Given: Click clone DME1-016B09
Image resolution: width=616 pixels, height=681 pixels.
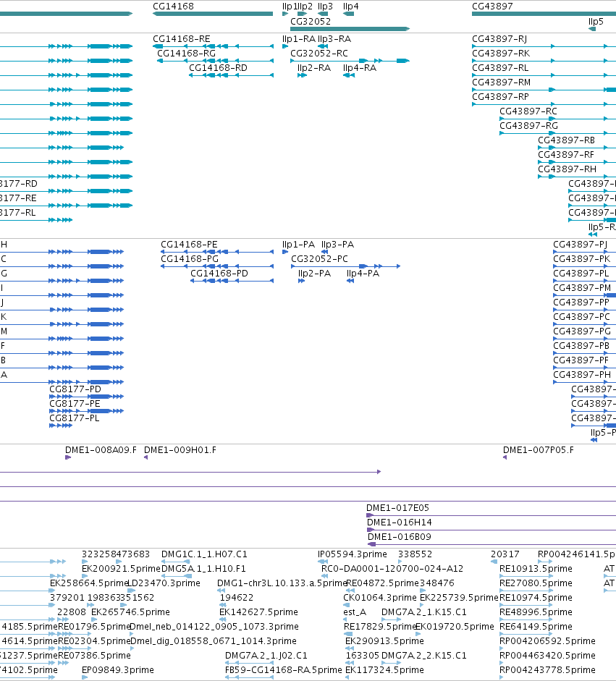Looking at the screenshot, I should tap(491, 544).
